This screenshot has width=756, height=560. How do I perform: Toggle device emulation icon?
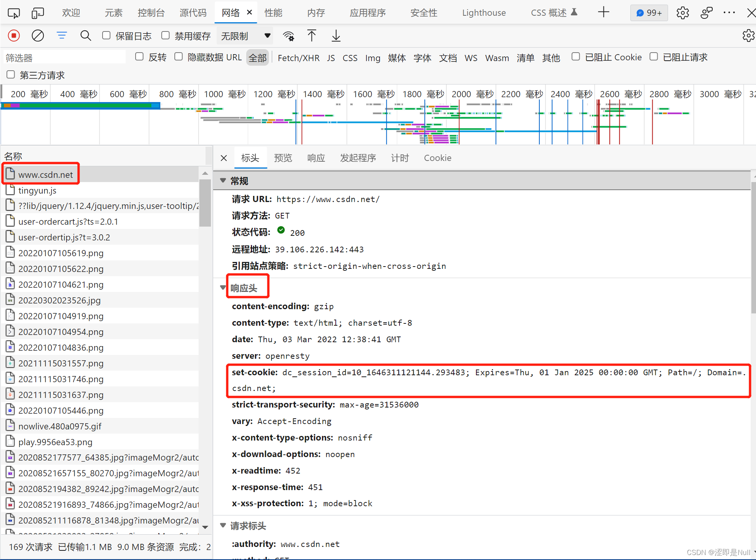(38, 13)
